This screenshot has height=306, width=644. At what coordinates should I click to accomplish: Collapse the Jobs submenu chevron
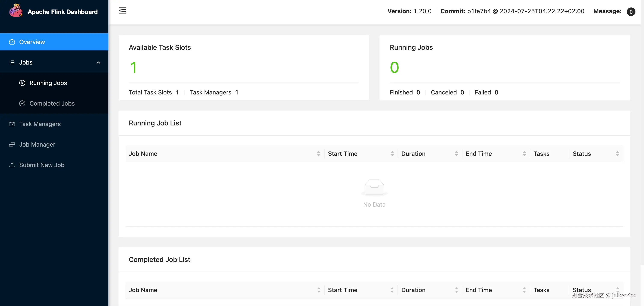pos(98,63)
